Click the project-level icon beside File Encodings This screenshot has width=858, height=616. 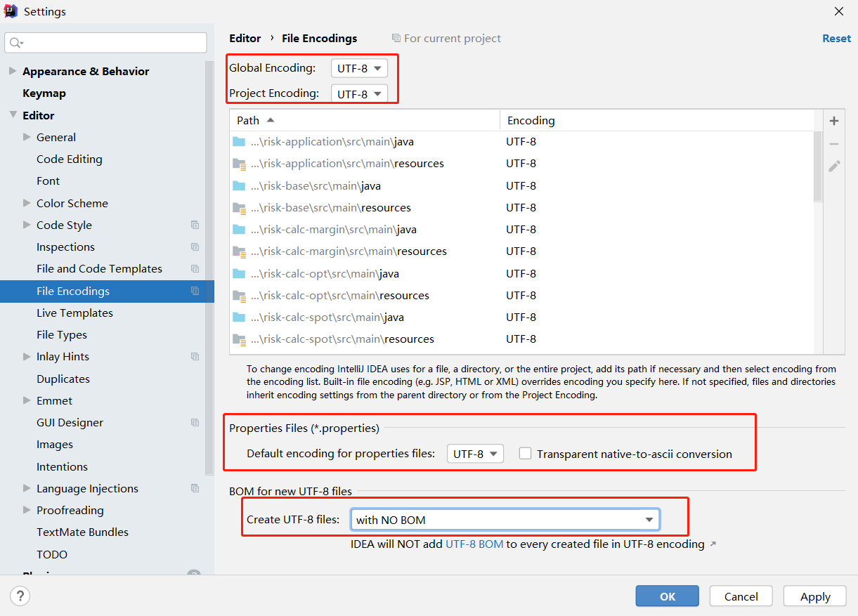point(195,291)
